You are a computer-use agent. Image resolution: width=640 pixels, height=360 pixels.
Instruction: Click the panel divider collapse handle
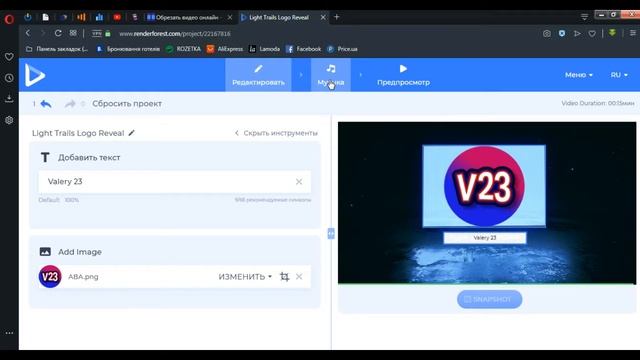pos(331,233)
